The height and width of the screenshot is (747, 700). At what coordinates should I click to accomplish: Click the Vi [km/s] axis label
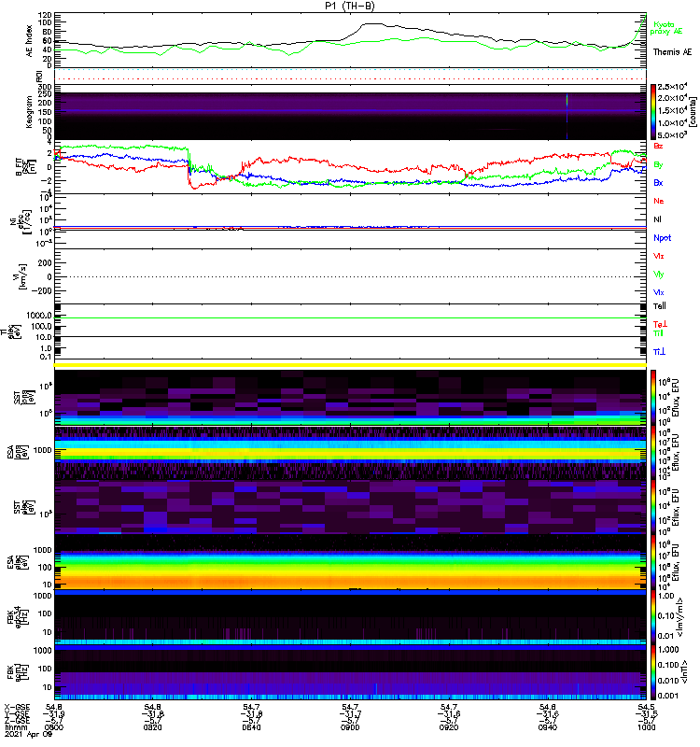[x=22, y=276]
